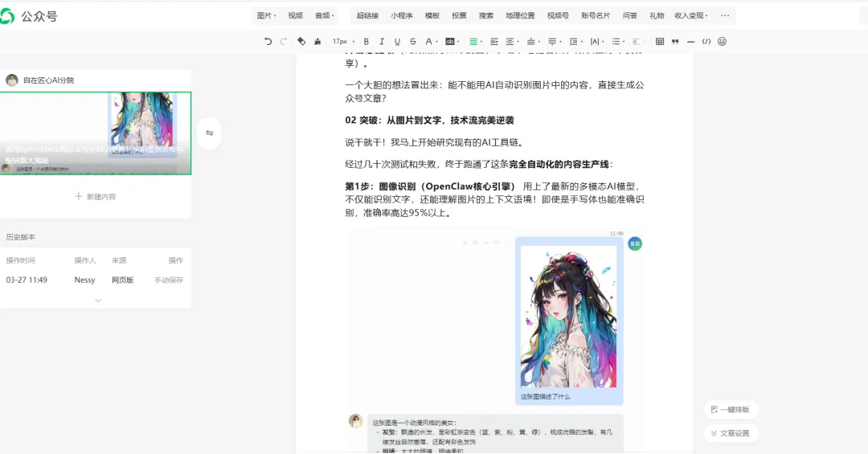The height and width of the screenshot is (454, 868).
Task: Select the article cover thumbnail card
Action: (x=96, y=133)
